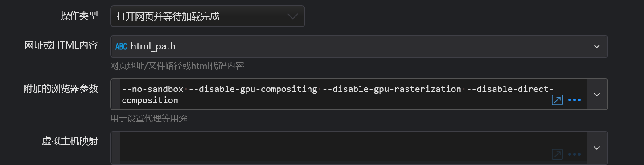644x165 pixels.
Task: Expand the chevron at right of html_path field
Action: 597,46
